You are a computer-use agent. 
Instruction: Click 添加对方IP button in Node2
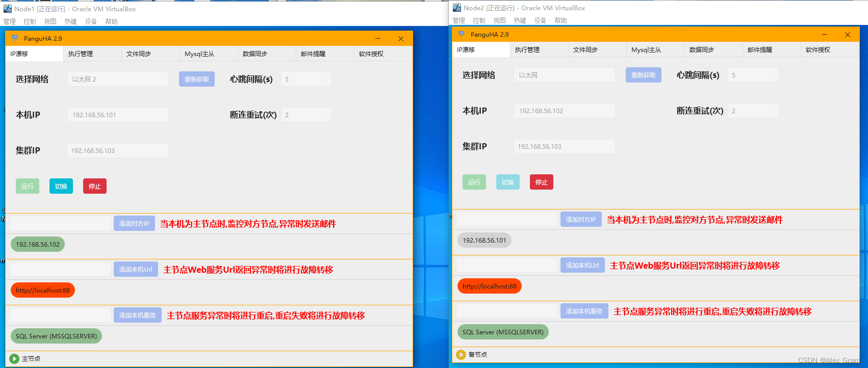tap(581, 219)
